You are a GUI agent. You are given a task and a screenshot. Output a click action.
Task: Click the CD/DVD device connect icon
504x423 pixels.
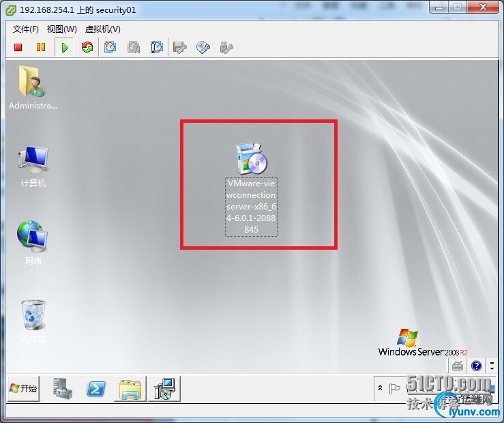coord(203,47)
